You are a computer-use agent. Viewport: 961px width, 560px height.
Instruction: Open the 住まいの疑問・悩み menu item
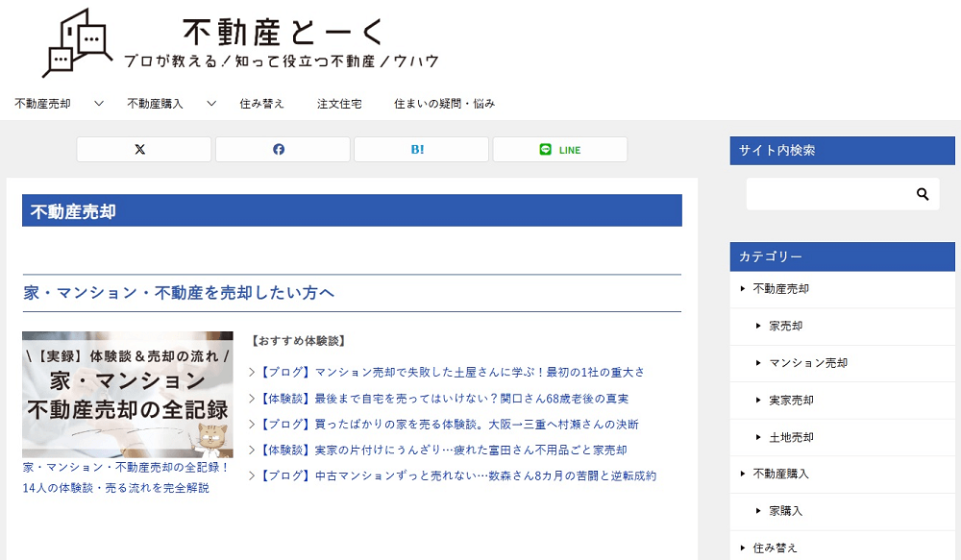444,104
